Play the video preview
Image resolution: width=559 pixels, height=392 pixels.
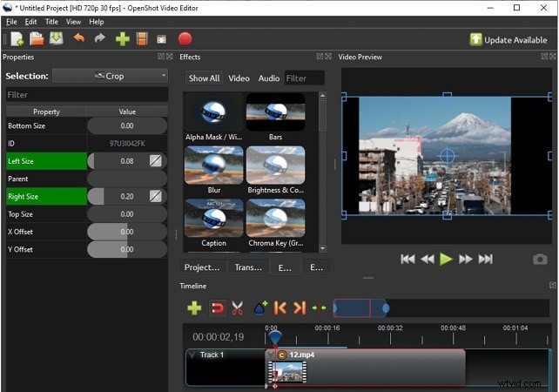[446, 260]
